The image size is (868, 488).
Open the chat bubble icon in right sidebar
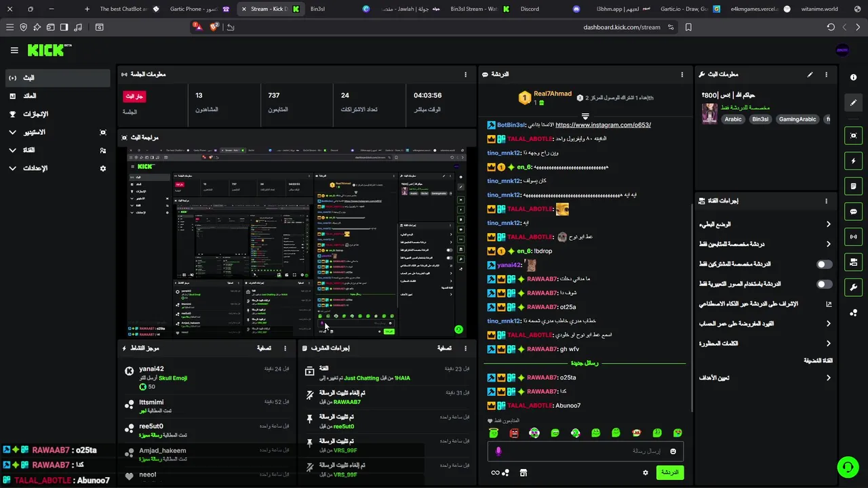pyautogui.click(x=853, y=211)
